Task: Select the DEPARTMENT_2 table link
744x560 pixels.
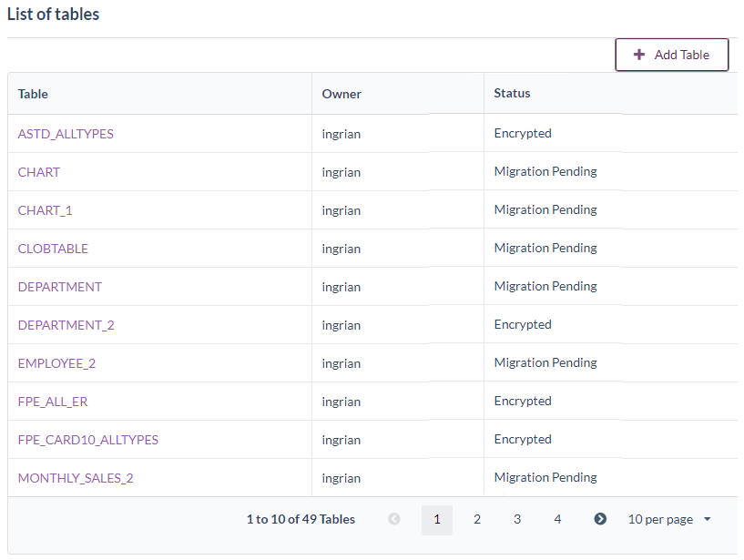Action: click(x=66, y=325)
